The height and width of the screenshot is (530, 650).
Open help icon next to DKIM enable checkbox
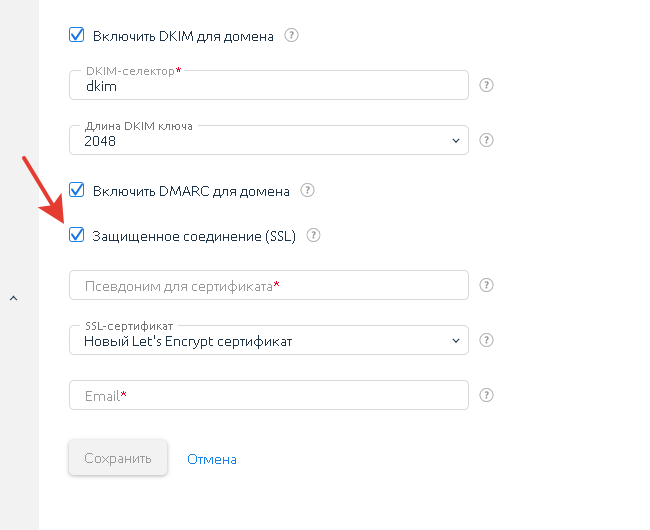(291, 35)
